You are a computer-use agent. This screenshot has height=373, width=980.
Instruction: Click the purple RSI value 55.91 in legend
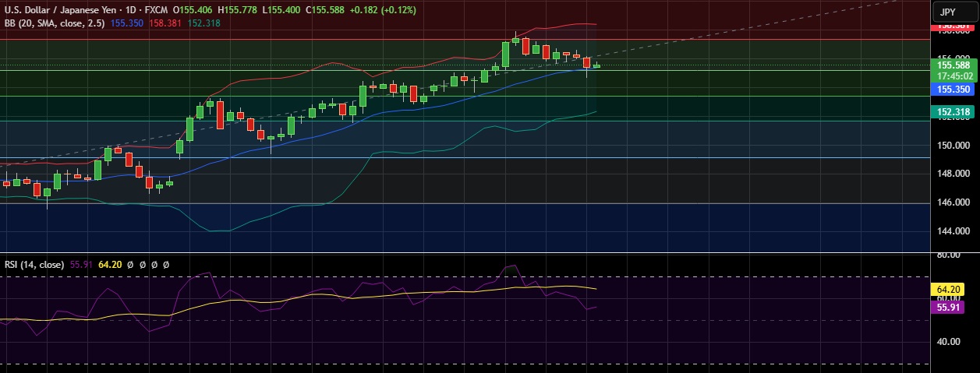[x=81, y=265]
